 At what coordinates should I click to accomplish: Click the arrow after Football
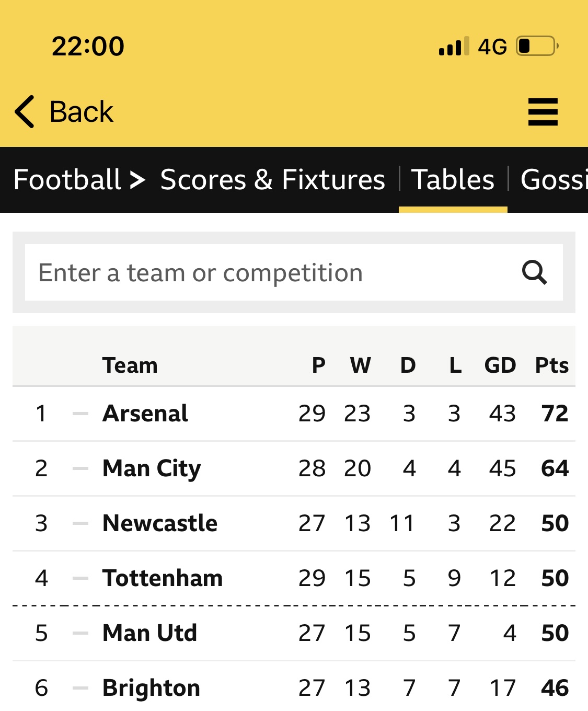click(x=137, y=180)
